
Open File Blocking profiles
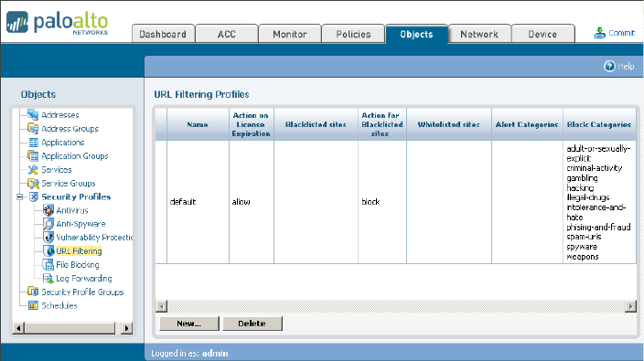click(x=78, y=265)
